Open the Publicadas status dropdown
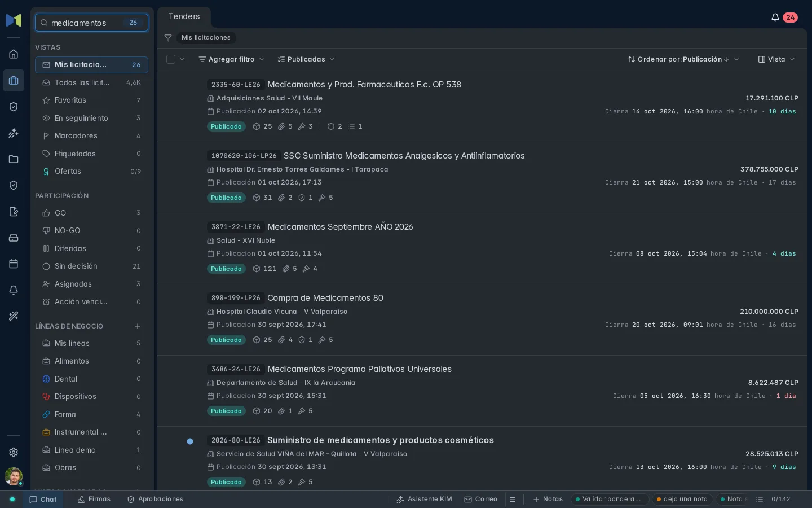 tap(306, 59)
